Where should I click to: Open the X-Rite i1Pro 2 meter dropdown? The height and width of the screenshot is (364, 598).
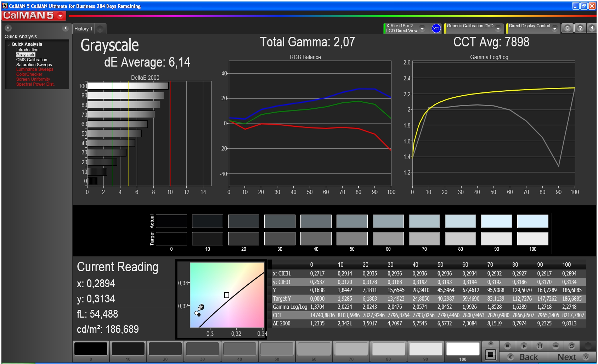[422, 28]
